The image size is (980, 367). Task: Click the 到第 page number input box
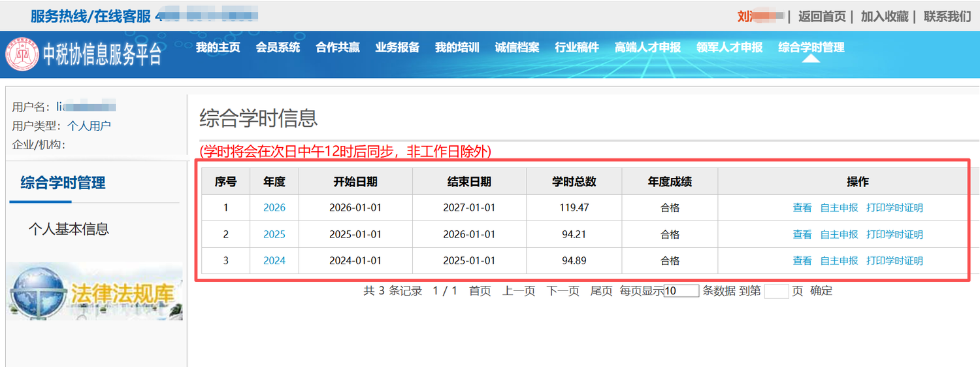776,291
